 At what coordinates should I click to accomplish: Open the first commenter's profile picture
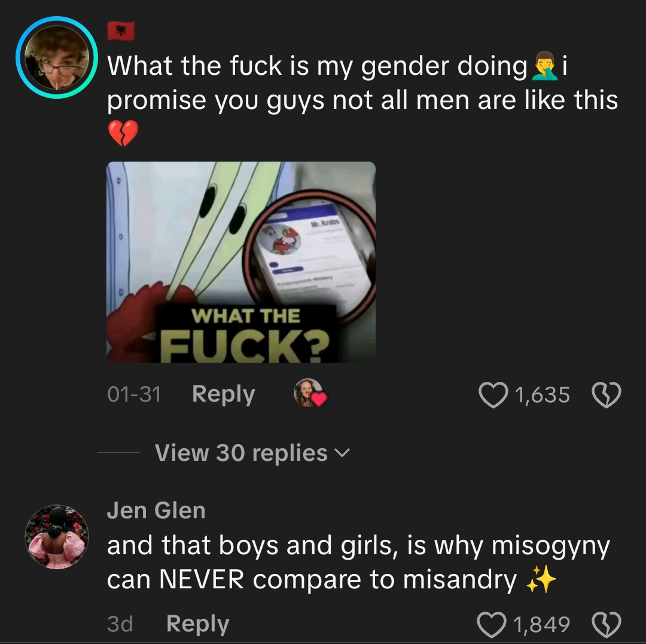(x=57, y=57)
